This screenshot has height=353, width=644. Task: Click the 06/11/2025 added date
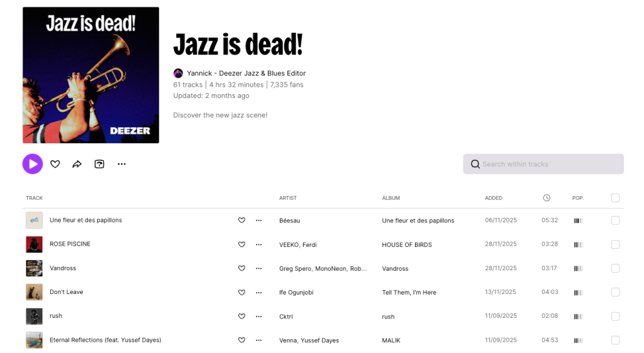click(x=501, y=220)
